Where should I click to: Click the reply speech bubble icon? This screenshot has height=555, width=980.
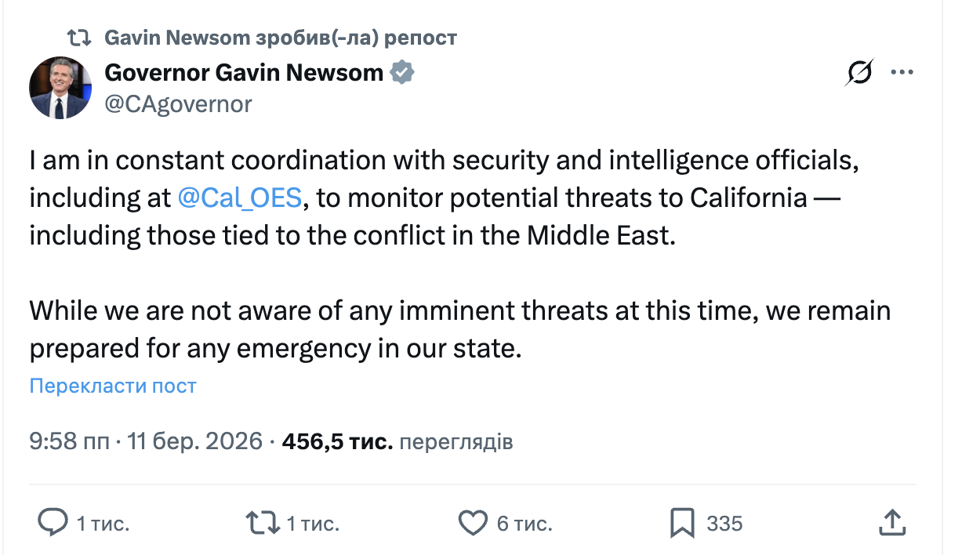pos(54,523)
